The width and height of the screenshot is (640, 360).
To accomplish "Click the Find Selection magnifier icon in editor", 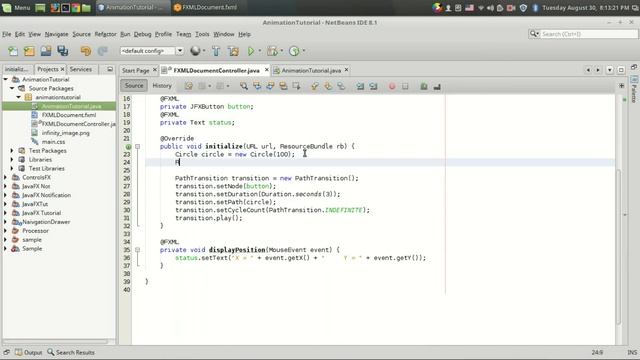I will click(x=244, y=86).
